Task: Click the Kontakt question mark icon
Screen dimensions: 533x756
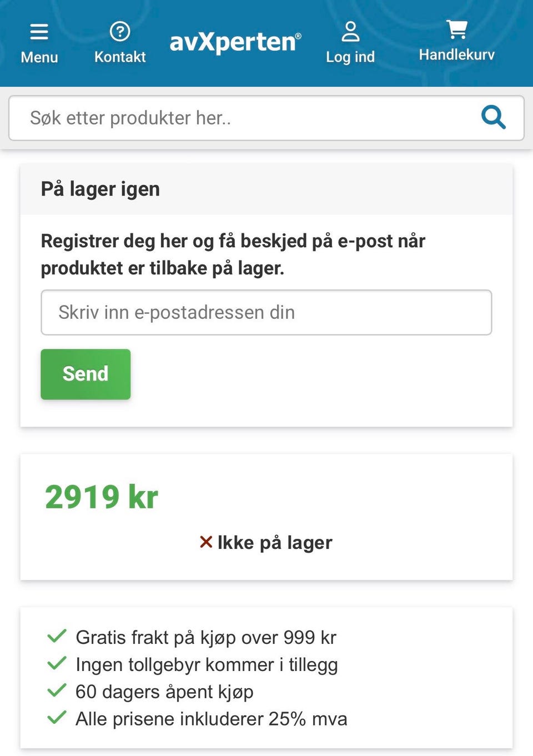Action: [x=120, y=32]
